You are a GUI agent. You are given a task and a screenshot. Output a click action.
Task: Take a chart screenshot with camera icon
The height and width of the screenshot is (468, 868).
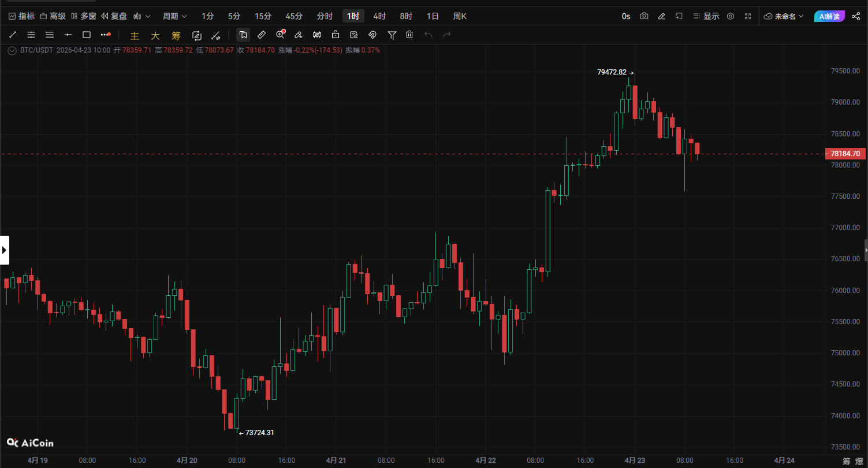[644, 16]
